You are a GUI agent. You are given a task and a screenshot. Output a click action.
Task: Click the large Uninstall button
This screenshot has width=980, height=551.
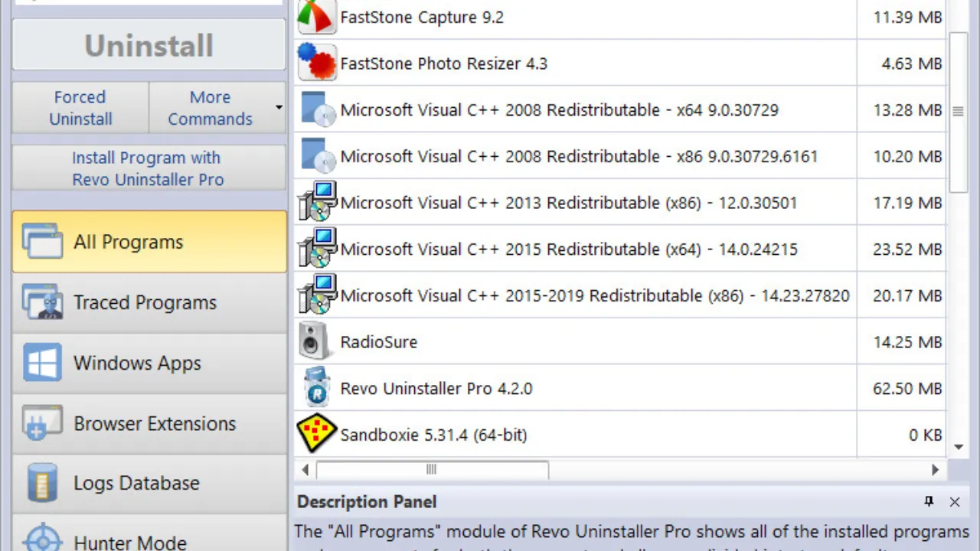149,45
